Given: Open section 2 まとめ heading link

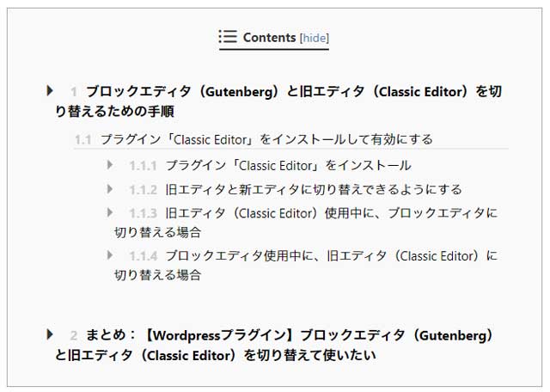Looking at the screenshot, I should [274, 345].
